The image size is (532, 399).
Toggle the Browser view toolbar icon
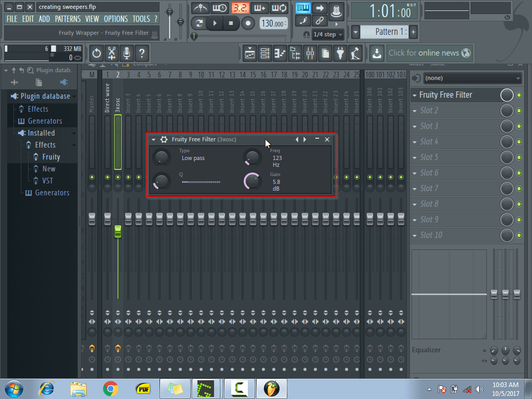pyautogui.click(x=295, y=54)
